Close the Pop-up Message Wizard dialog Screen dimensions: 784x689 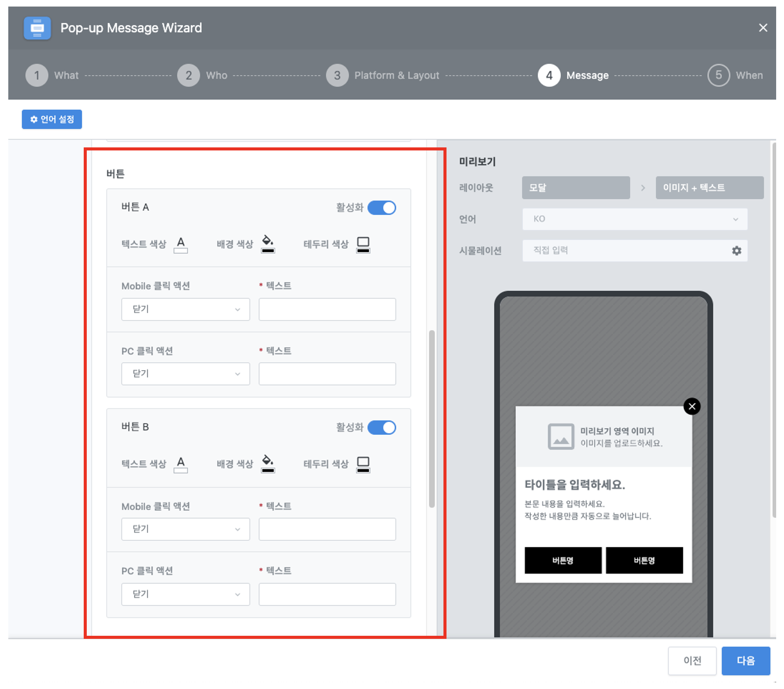pos(763,28)
